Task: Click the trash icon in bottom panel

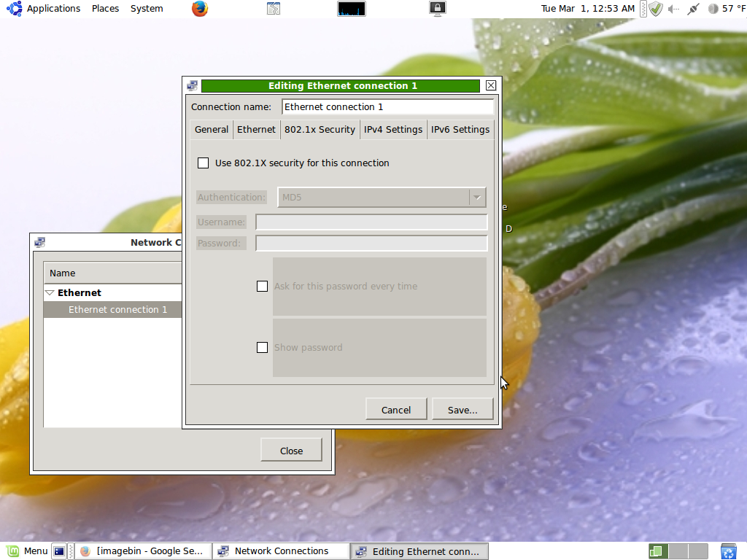Action: 729,551
